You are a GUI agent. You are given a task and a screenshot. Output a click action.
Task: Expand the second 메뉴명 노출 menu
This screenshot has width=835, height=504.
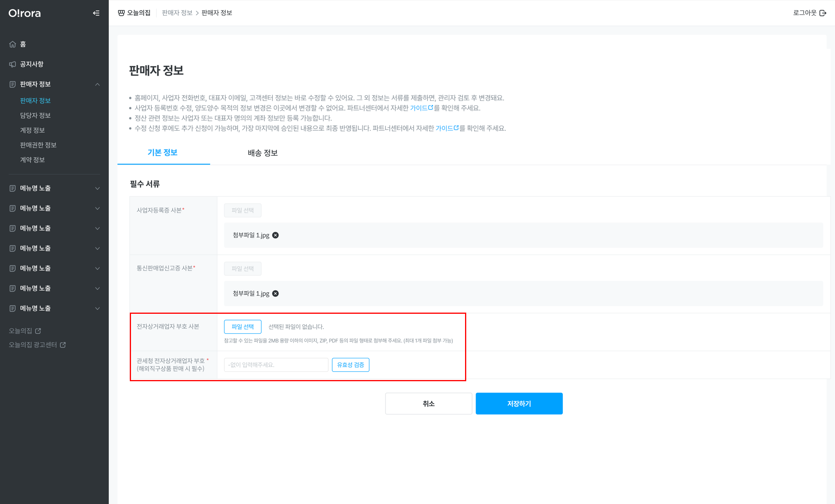click(x=97, y=209)
